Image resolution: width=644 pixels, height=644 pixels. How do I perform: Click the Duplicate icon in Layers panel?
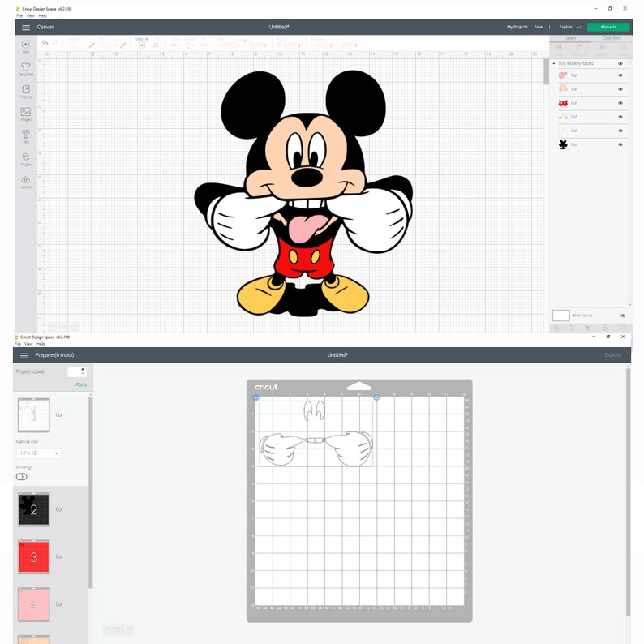coord(602,48)
